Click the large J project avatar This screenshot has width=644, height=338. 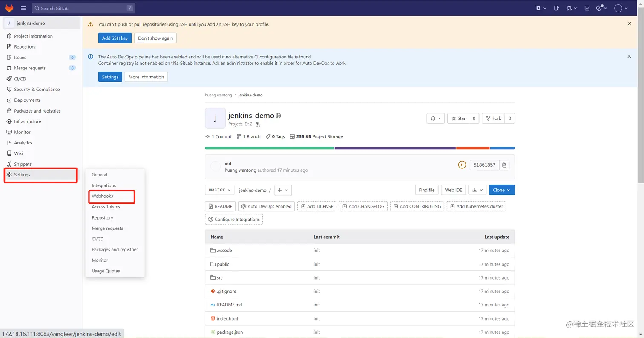coord(215,118)
